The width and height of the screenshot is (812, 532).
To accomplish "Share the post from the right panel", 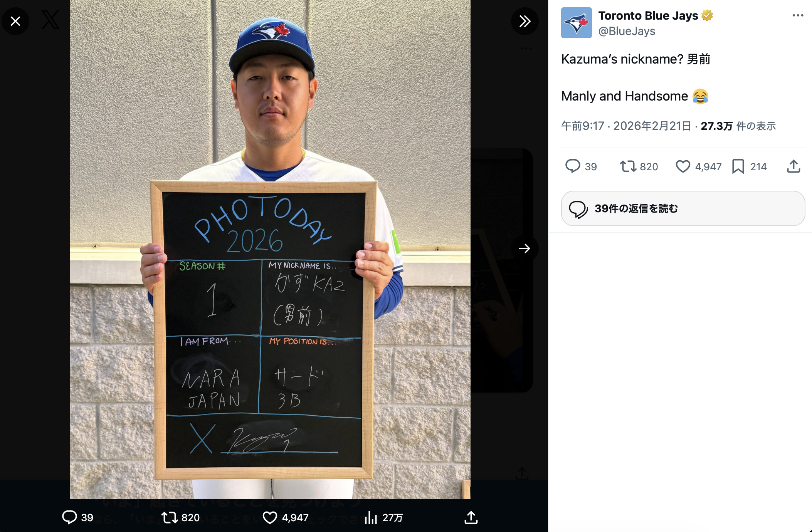I will click(x=794, y=166).
